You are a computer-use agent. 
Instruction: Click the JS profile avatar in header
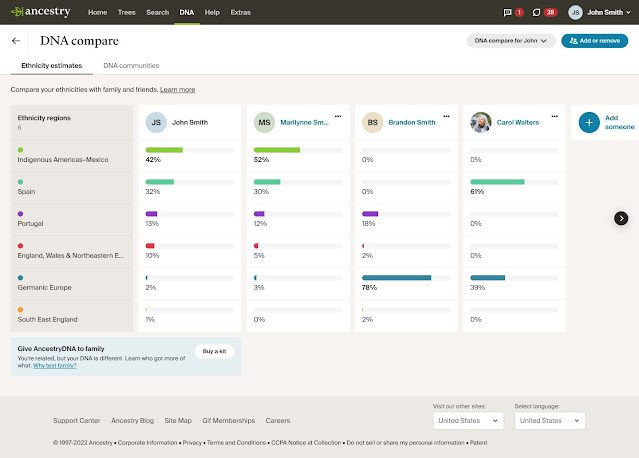575,13
